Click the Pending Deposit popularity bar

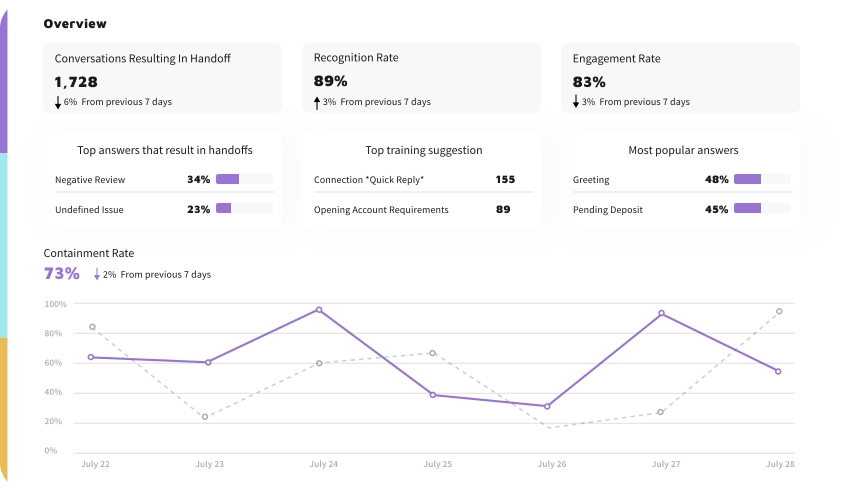coord(761,209)
